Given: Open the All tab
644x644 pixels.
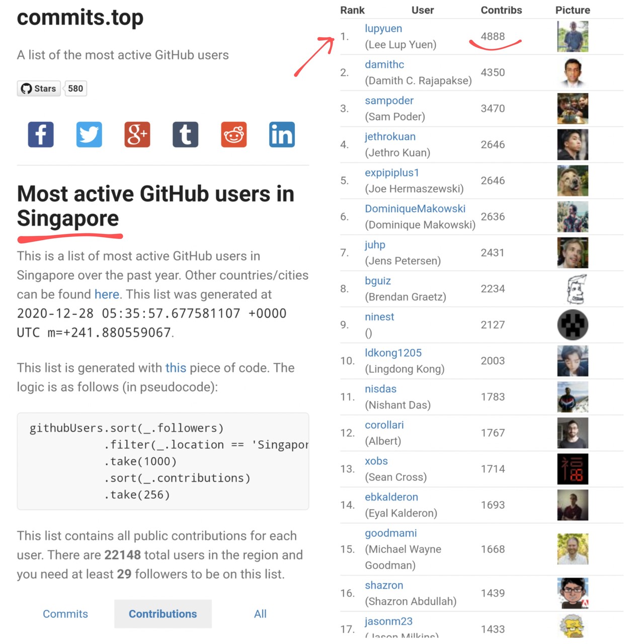Looking at the screenshot, I should (x=260, y=614).
